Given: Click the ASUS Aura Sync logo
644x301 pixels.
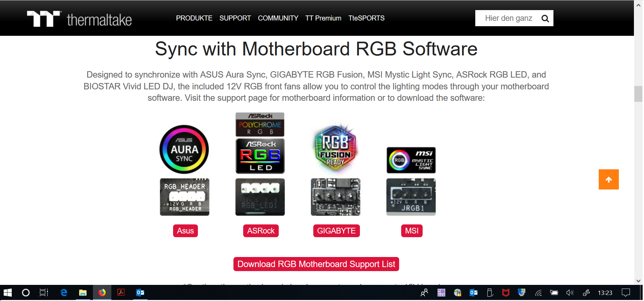Looking at the screenshot, I should [x=184, y=149].
